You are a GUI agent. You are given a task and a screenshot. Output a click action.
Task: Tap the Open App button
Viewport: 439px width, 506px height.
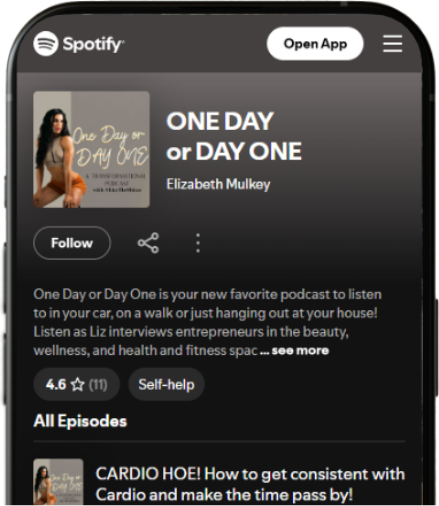click(315, 44)
